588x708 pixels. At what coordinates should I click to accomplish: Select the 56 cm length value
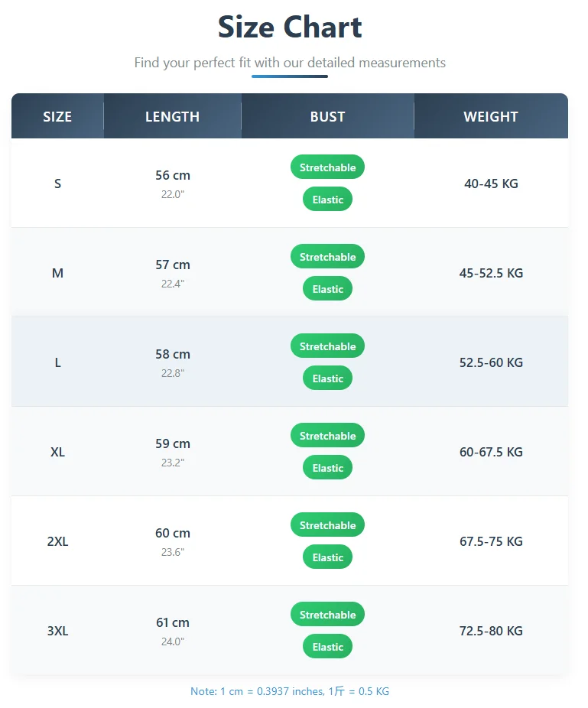173,175
